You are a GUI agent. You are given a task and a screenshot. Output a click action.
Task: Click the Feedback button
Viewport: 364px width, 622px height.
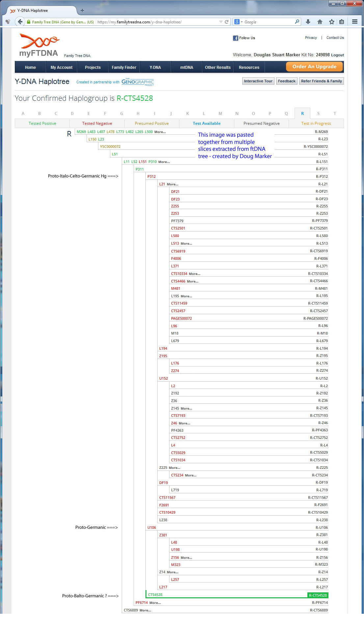pyautogui.click(x=287, y=81)
